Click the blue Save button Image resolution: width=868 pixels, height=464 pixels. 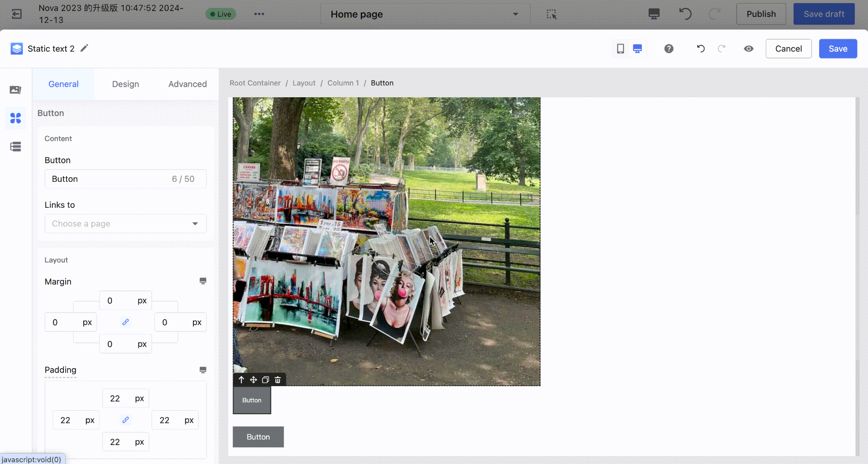(x=838, y=48)
